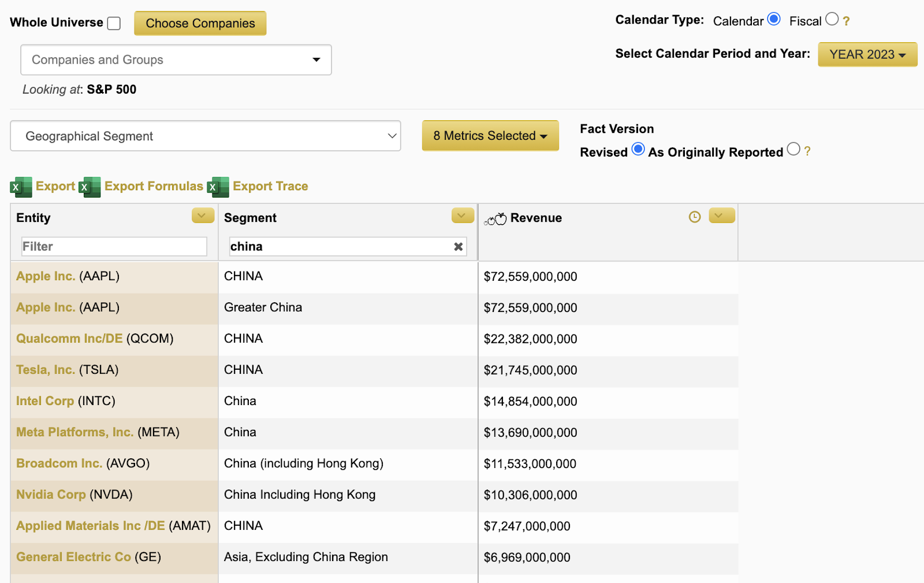Select the Calendar radio button
Viewport: 924px width, 583px height.
[x=774, y=19]
